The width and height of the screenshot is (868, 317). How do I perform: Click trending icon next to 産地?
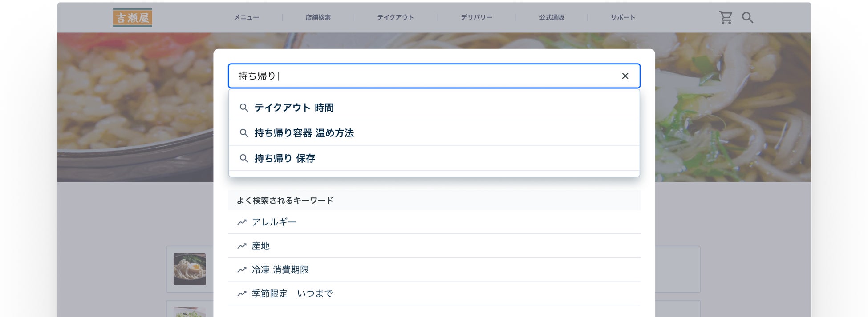(x=242, y=246)
